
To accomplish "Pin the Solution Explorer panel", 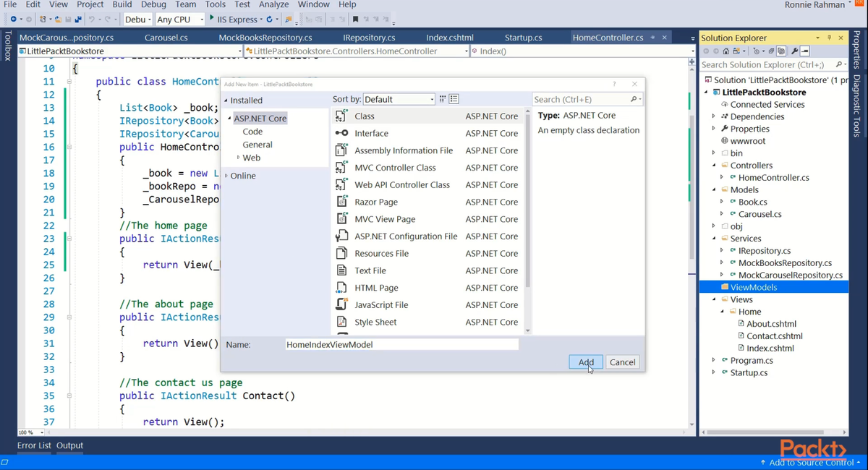I will pyautogui.click(x=829, y=38).
